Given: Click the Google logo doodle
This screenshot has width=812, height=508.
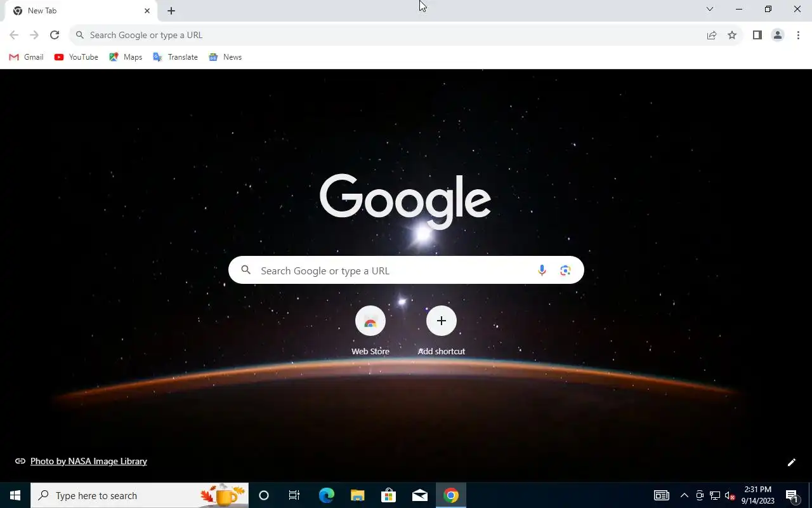Looking at the screenshot, I should (x=405, y=201).
